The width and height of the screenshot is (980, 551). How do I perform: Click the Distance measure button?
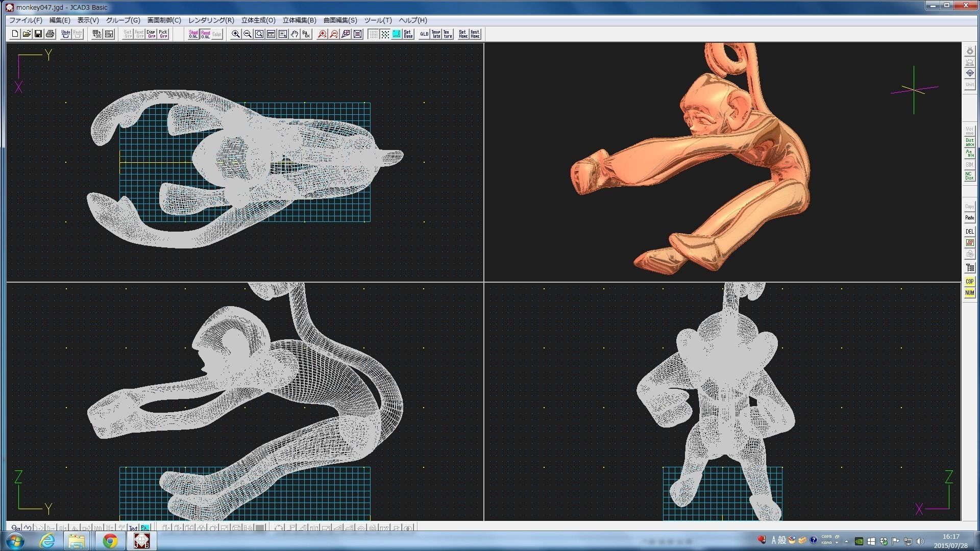point(969,142)
